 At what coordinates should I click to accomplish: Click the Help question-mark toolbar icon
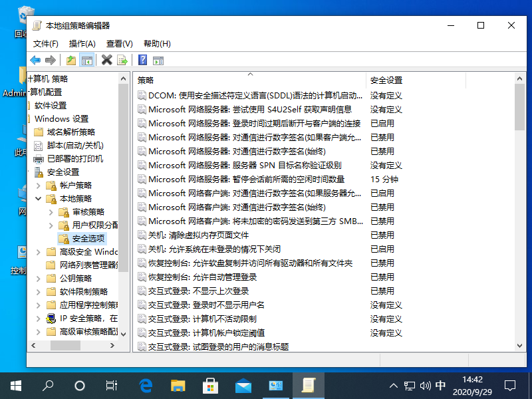tap(142, 60)
